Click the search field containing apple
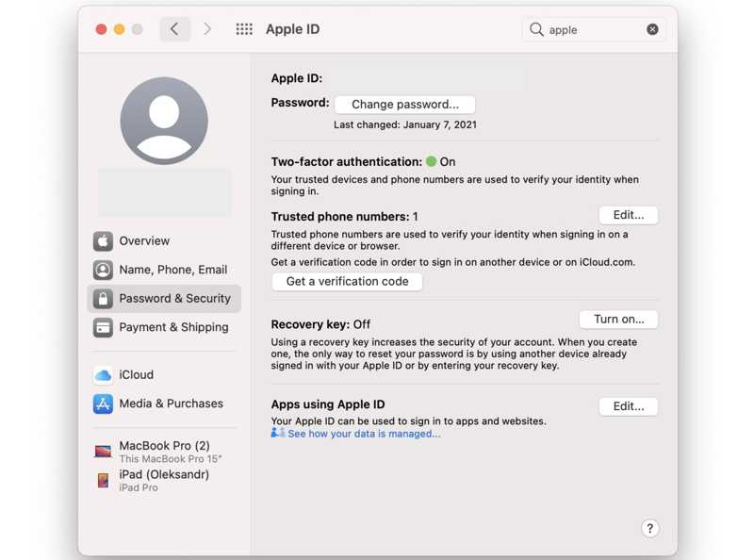 coord(595,30)
